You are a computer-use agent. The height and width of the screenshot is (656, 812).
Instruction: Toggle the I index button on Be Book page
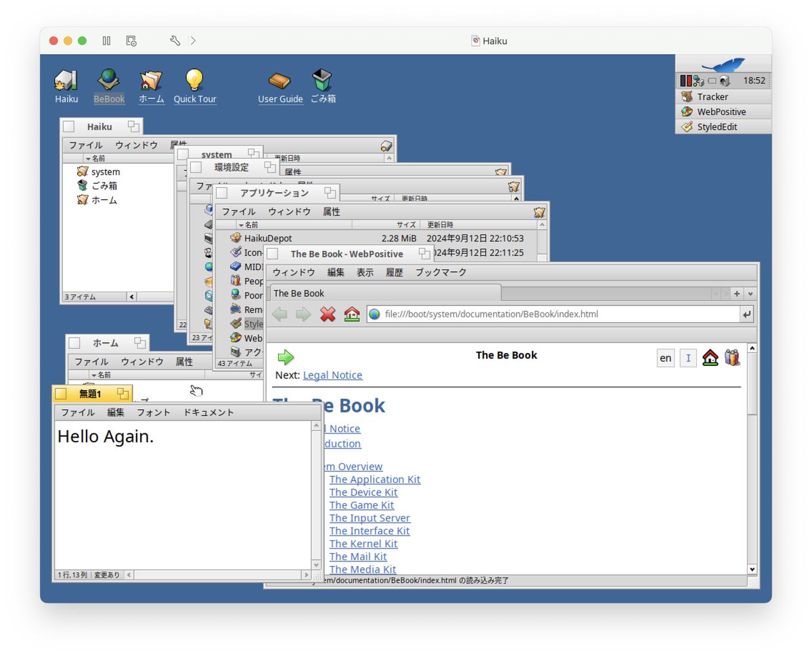(x=688, y=358)
